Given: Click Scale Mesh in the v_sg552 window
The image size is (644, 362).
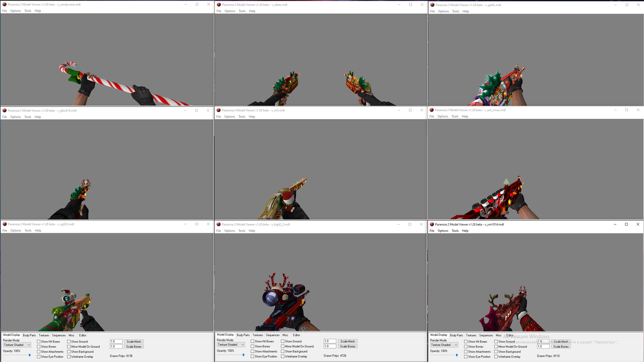Looking at the screenshot, I should (x=134, y=341).
